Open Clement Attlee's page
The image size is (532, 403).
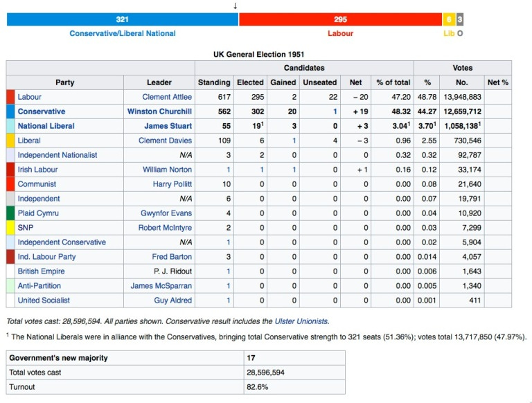coord(167,97)
